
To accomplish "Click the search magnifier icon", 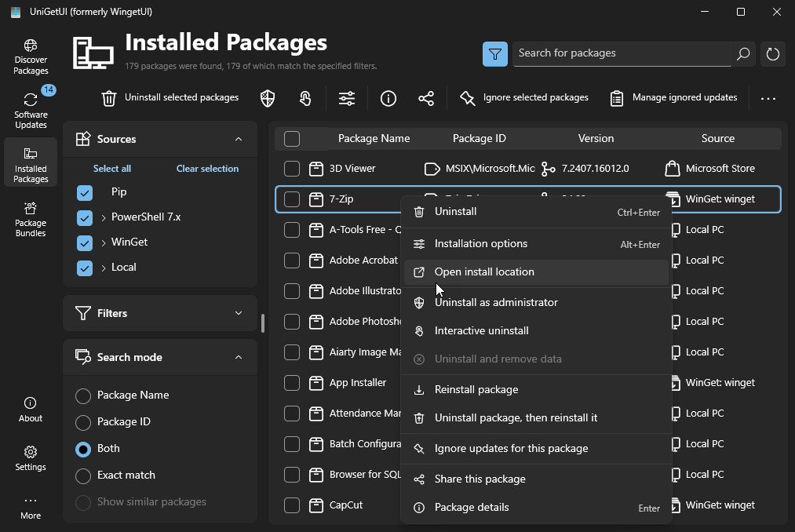I will click(742, 54).
